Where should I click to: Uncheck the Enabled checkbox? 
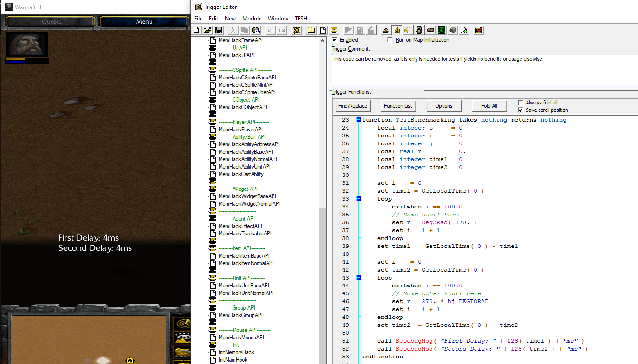[x=335, y=40]
